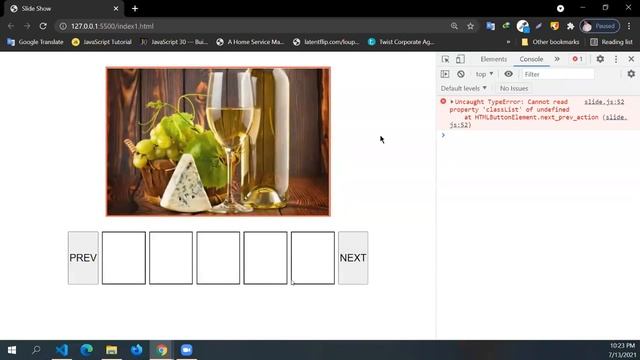Activate the inspect element picker in DevTools
The image size is (640, 360).
(x=445, y=59)
